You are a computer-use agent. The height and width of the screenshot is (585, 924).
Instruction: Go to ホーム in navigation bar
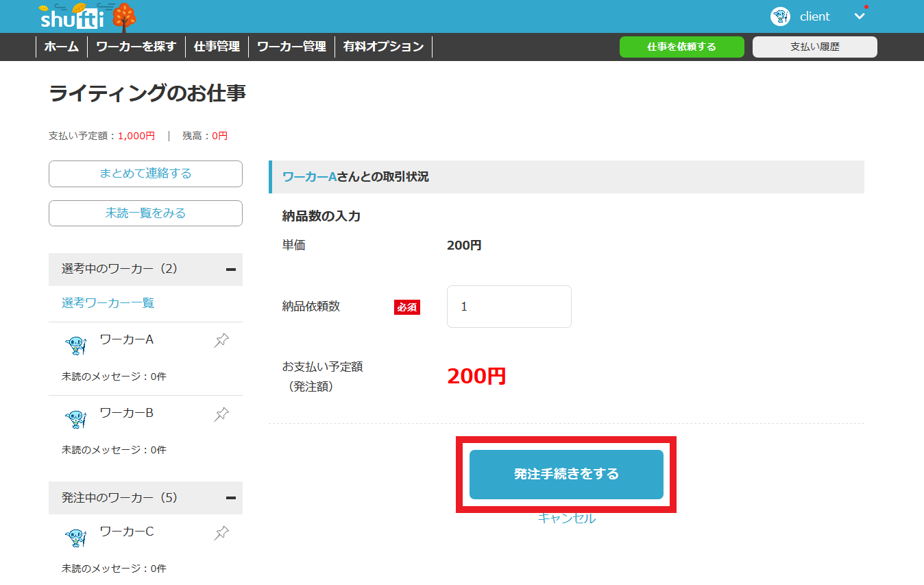[62, 47]
